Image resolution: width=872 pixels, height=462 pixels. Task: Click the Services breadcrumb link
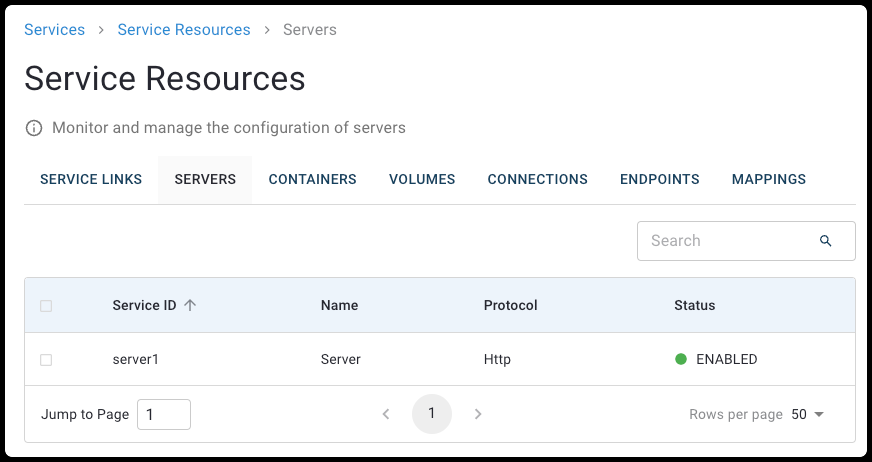click(54, 30)
